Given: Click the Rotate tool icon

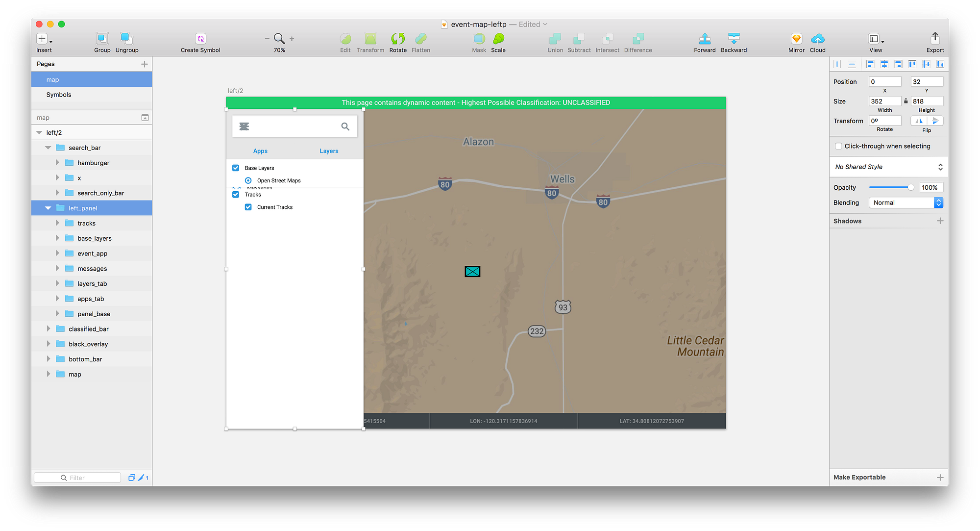Looking at the screenshot, I should [398, 39].
